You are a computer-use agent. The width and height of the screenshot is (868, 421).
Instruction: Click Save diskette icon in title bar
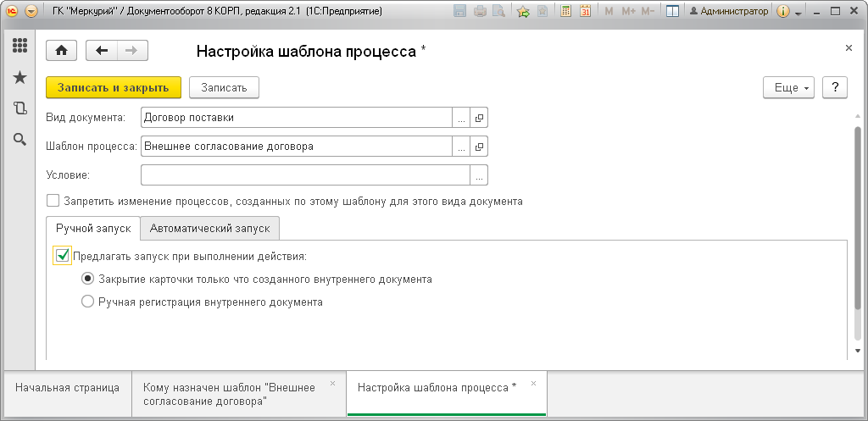click(x=459, y=11)
